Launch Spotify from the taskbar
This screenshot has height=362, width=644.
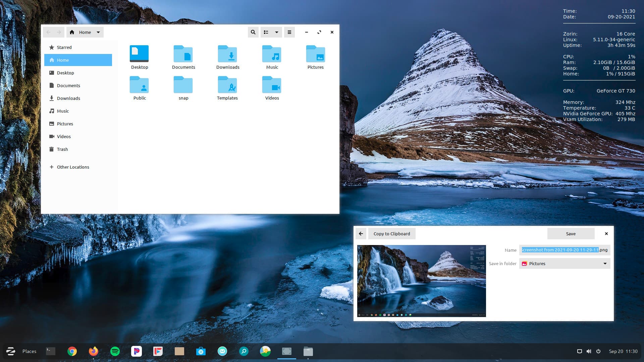click(115, 351)
